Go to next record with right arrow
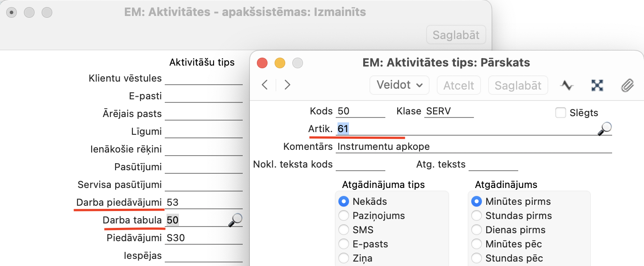644x266 pixels. (287, 85)
